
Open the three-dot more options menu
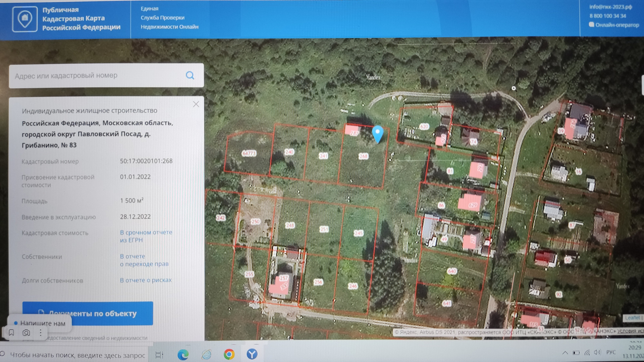(x=41, y=333)
